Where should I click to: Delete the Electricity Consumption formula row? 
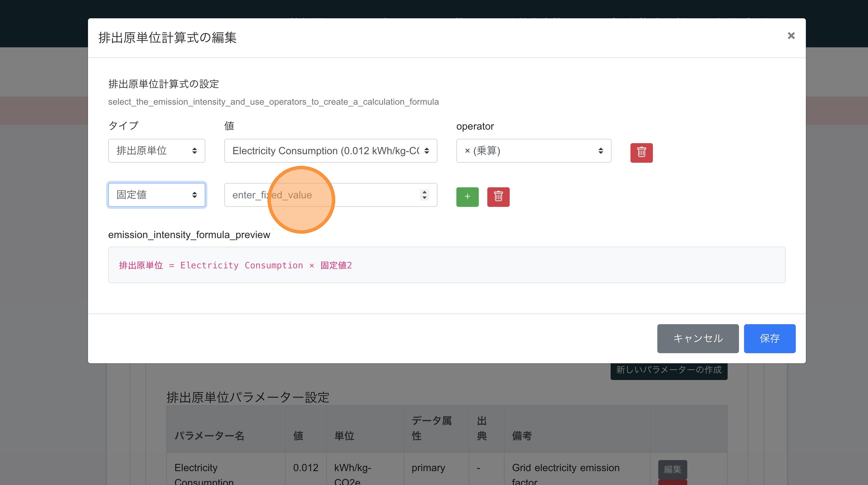pyautogui.click(x=641, y=153)
